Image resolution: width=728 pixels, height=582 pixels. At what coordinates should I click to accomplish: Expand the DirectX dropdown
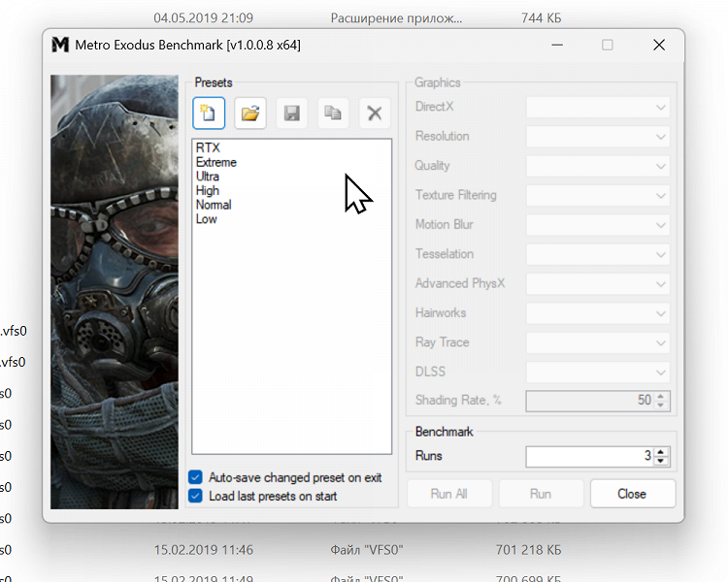point(597,107)
